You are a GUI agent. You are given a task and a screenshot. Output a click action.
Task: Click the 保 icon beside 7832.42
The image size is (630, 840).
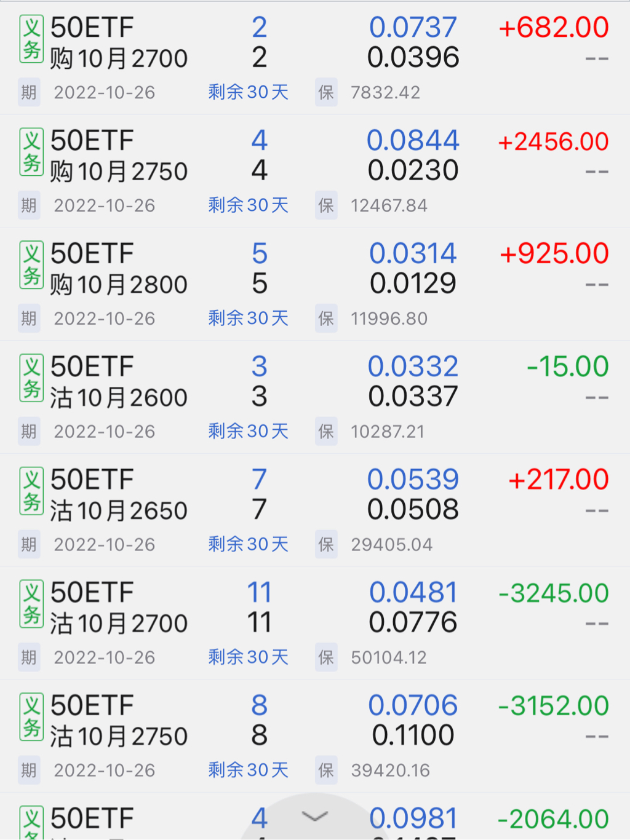coord(326,92)
